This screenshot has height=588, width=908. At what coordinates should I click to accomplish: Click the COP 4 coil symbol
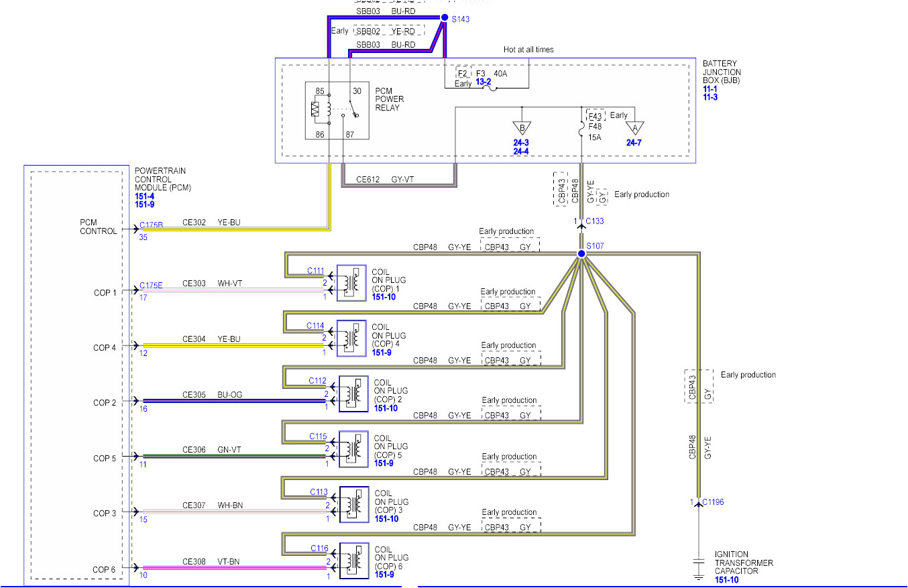(x=350, y=339)
